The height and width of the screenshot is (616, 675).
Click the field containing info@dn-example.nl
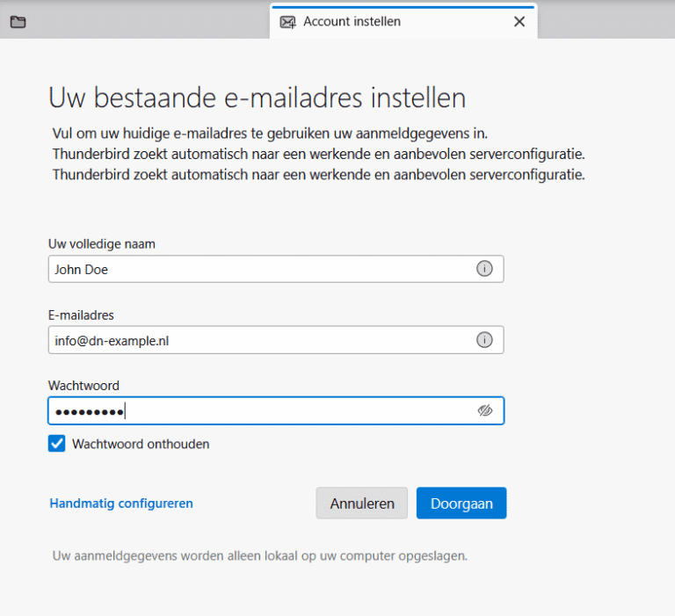click(255, 340)
